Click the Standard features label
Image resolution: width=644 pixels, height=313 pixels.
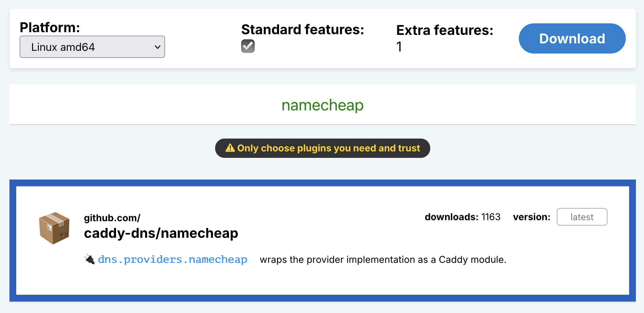pos(302,29)
